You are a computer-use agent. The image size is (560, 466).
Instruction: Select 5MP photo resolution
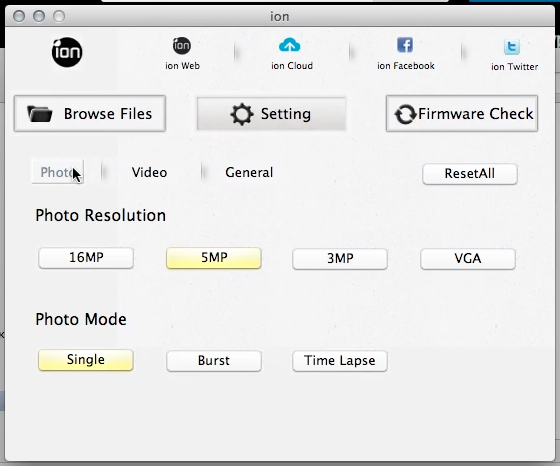214,258
